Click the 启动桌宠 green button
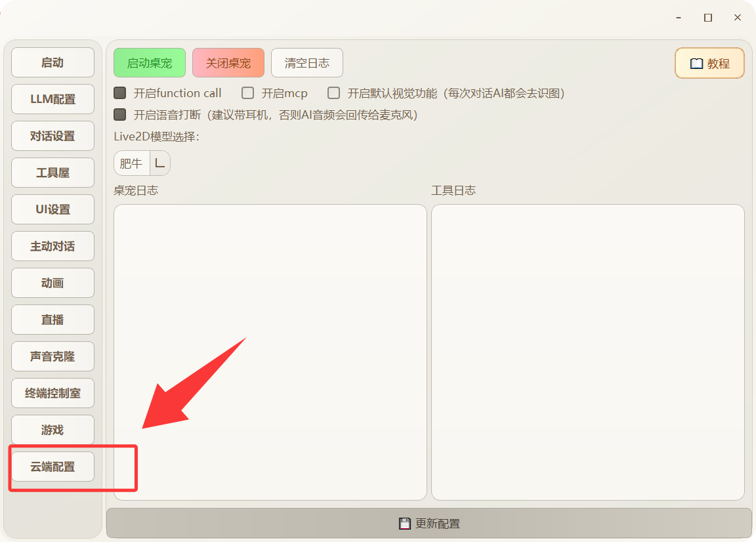Viewport: 756px width, 542px height. coord(149,63)
